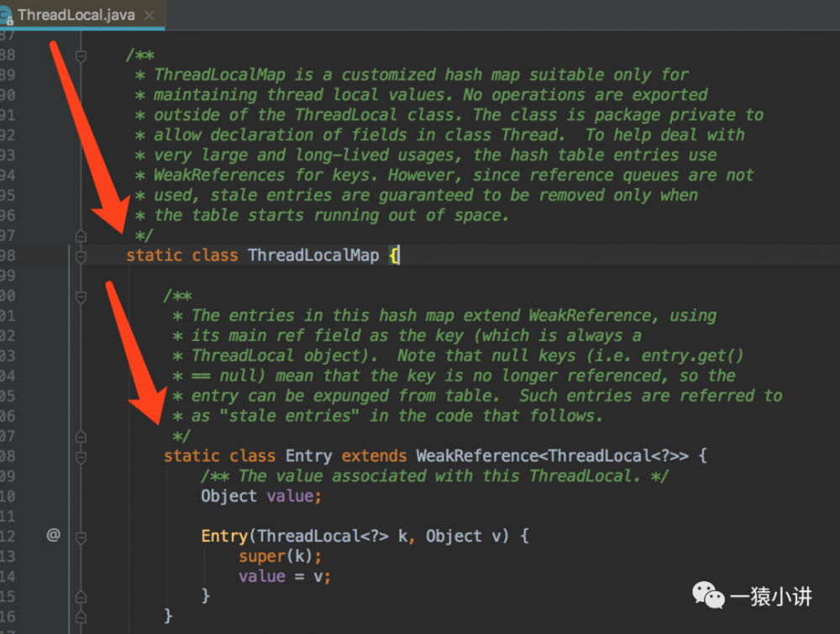Click 'static class' keywords before ThreadLocalMap
Screen dimensions: 840x634
(181, 255)
